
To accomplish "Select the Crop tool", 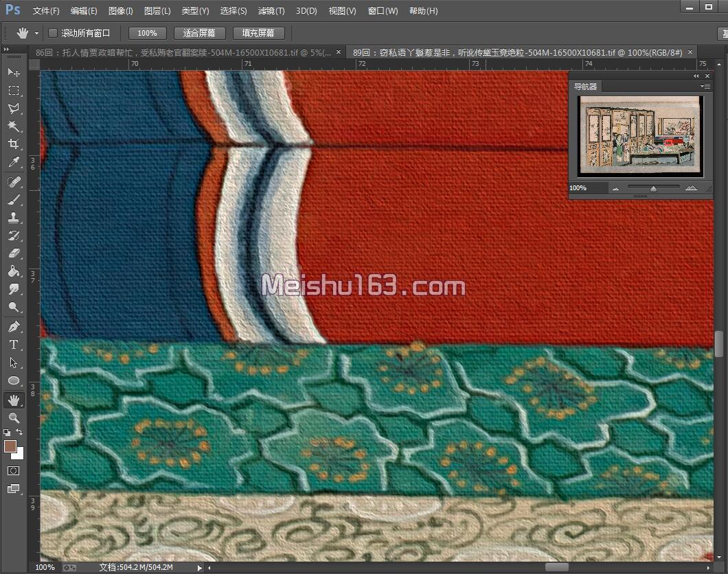I will coord(14,144).
